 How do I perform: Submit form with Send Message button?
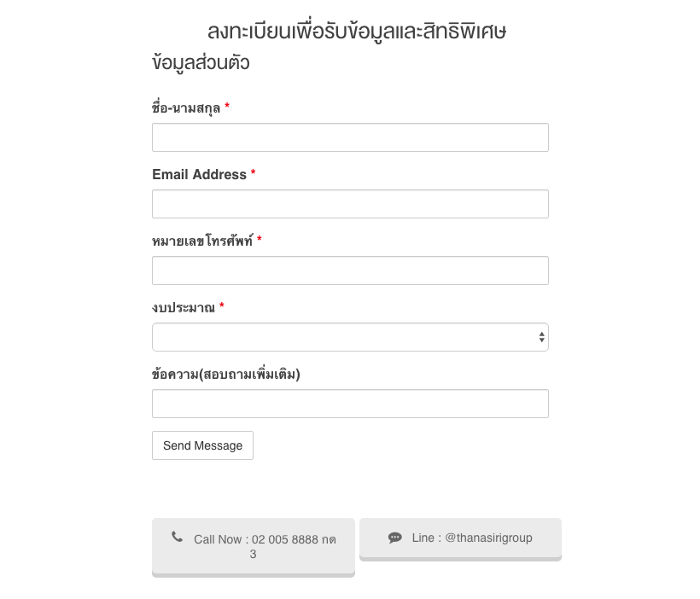pyautogui.click(x=202, y=445)
